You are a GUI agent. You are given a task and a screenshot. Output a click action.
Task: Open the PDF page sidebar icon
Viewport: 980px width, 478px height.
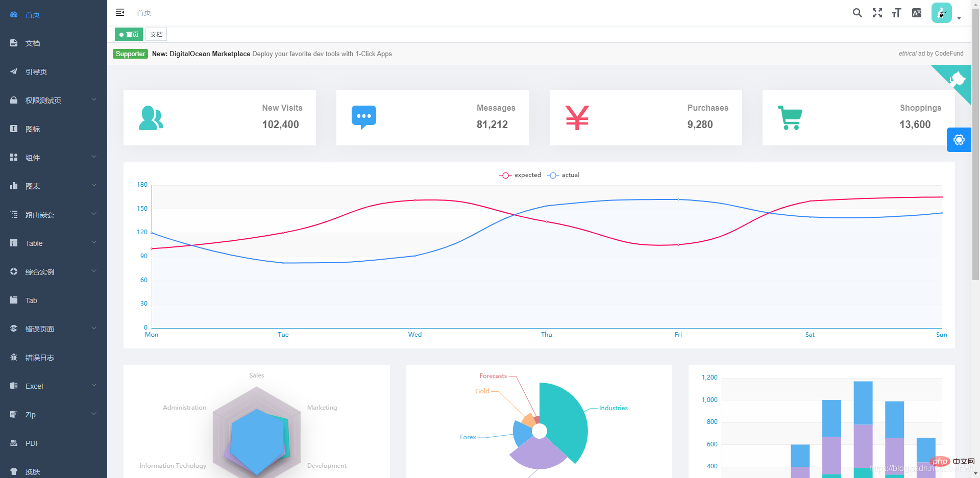pos(14,443)
